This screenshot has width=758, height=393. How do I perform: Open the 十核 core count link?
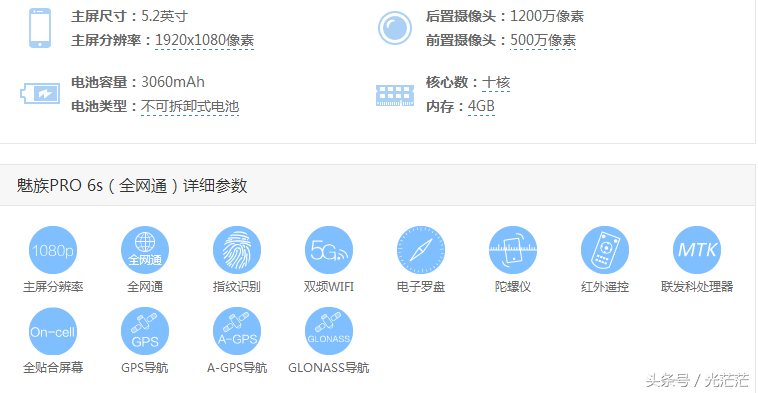tap(496, 82)
